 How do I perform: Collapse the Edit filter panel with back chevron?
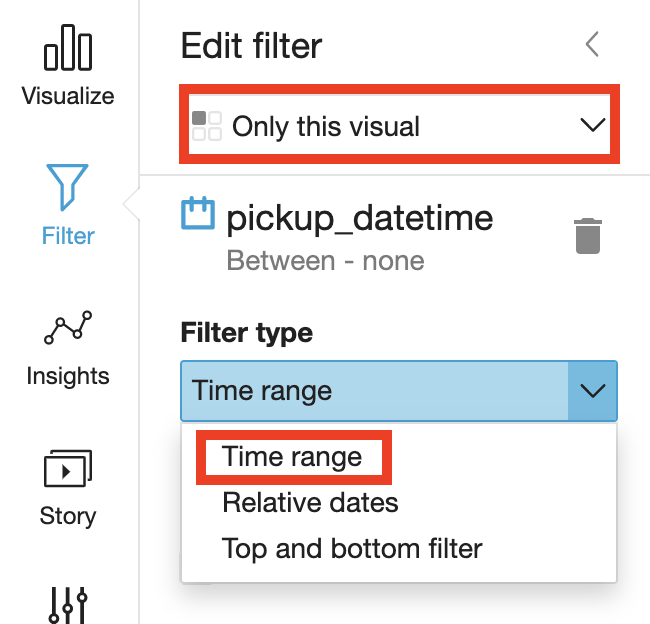coord(592,44)
